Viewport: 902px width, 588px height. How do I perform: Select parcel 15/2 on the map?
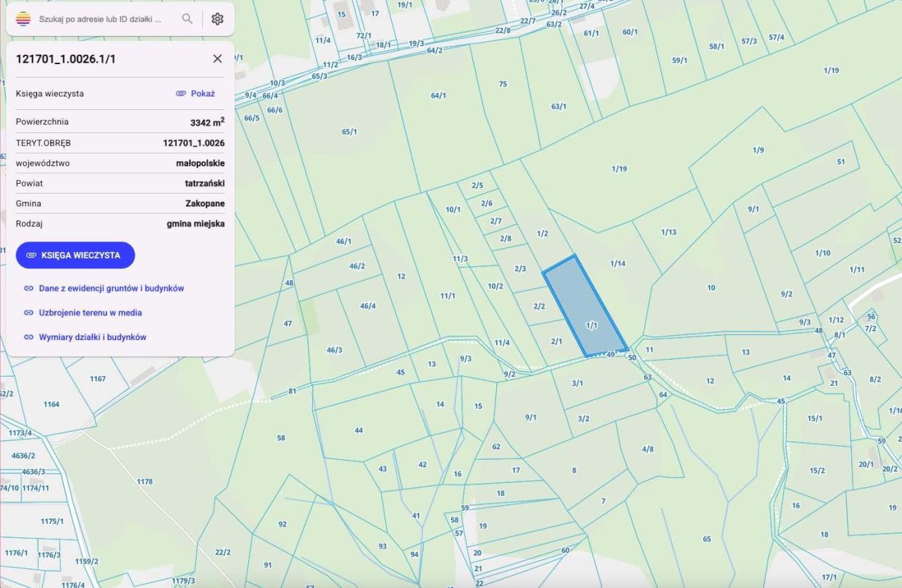[817, 470]
